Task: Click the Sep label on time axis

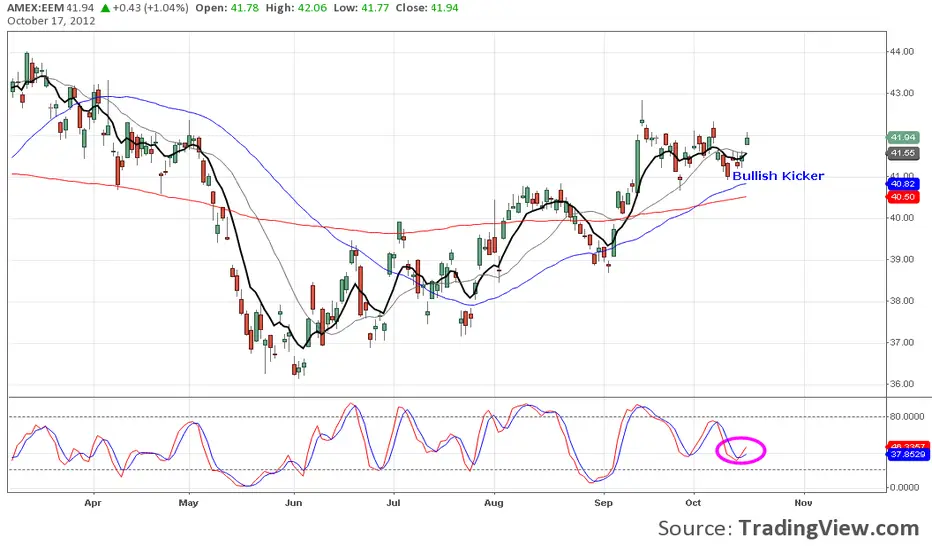Action: [603, 503]
